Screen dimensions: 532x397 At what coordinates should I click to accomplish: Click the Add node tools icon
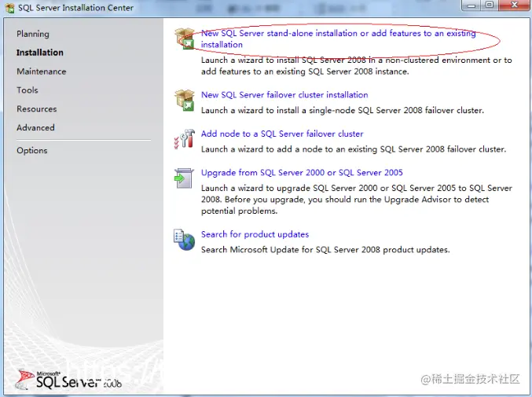coord(185,139)
